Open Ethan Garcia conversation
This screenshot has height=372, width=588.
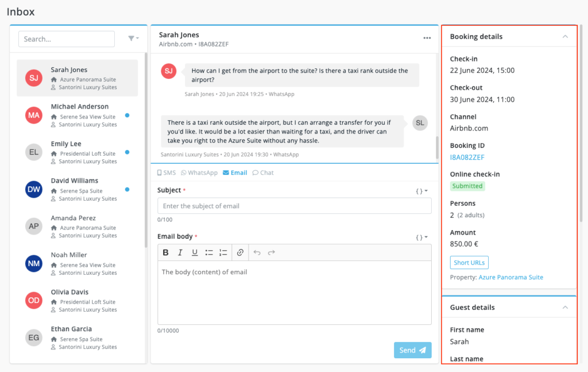[78, 338]
